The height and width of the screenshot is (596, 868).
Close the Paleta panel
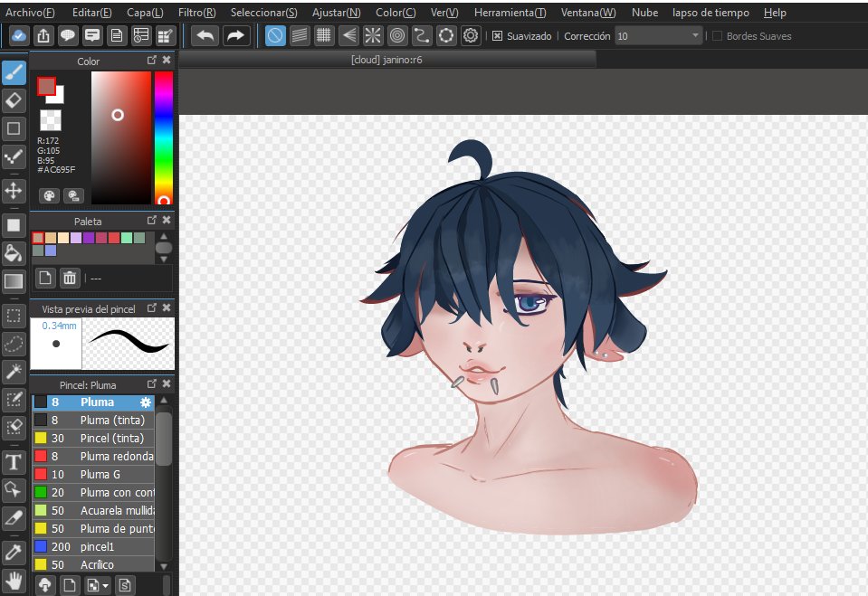pos(167,221)
